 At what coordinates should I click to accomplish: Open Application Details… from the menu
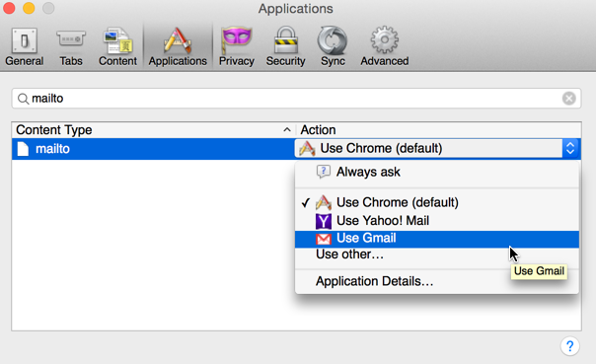[x=437, y=281]
